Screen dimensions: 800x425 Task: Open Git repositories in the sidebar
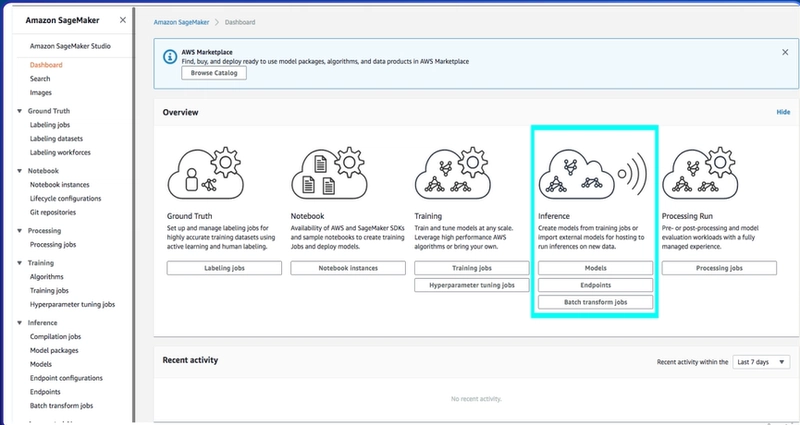53,212
